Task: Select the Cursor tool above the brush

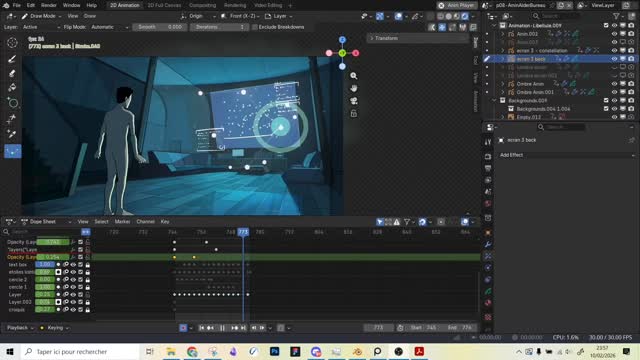Action: [12, 43]
